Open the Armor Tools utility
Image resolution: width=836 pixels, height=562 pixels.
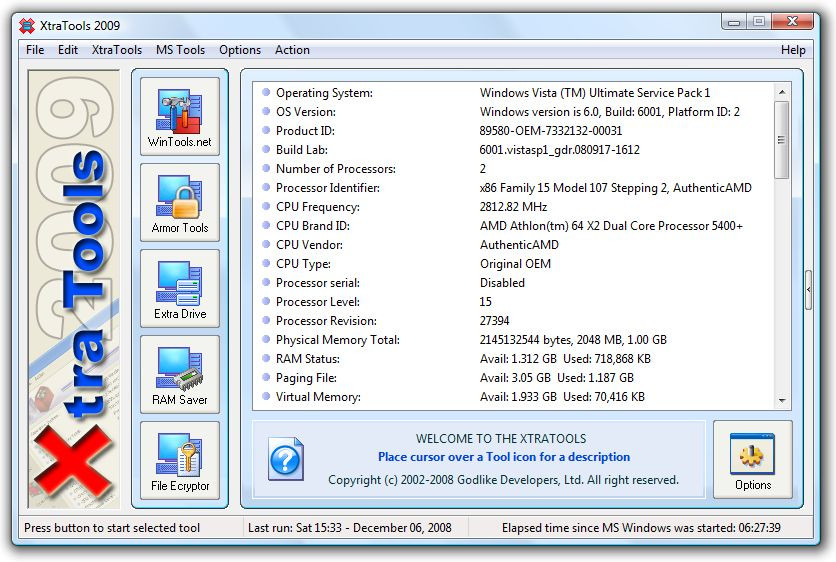pyautogui.click(x=180, y=202)
